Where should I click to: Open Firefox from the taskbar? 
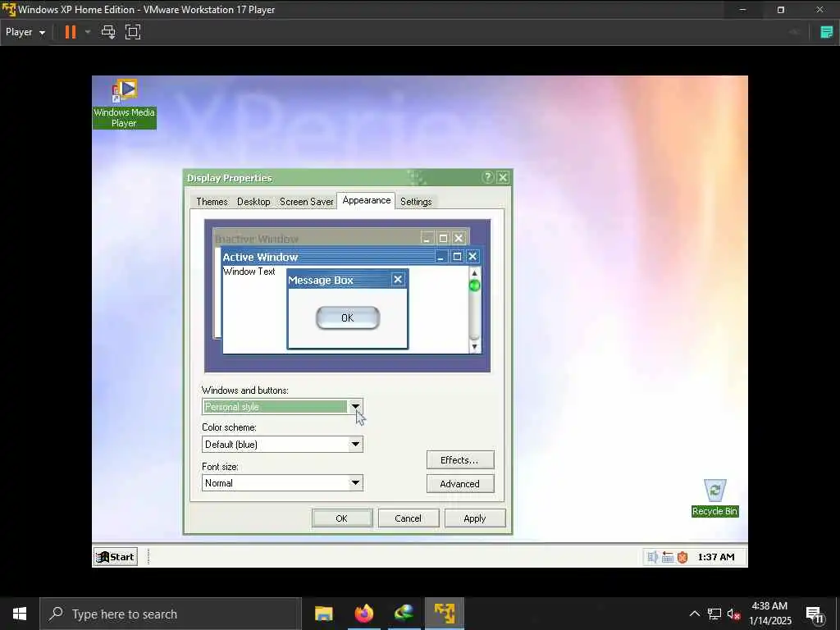(x=363, y=614)
